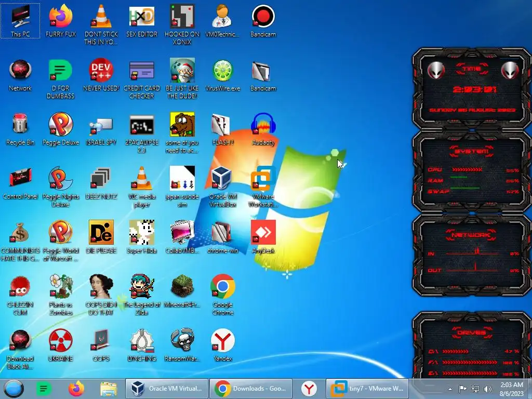Click the CPU usage bar in the widget
The width and height of the screenshot is (532, 399).
pos(467,170)
